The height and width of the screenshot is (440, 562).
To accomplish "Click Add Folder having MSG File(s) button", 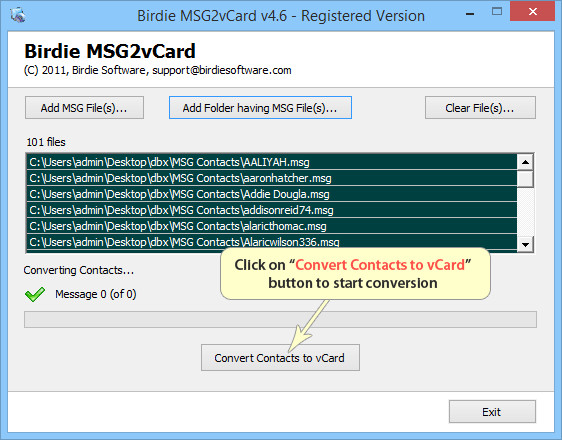I will coord(260,107).
